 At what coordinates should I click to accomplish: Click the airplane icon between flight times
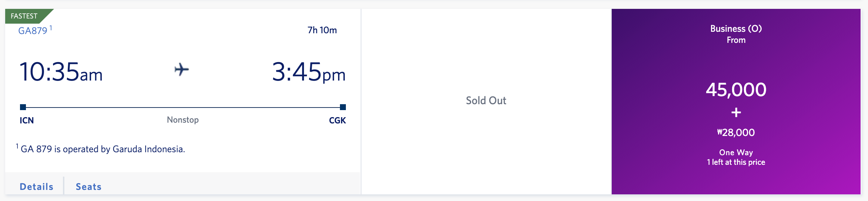tap(181, 69)
